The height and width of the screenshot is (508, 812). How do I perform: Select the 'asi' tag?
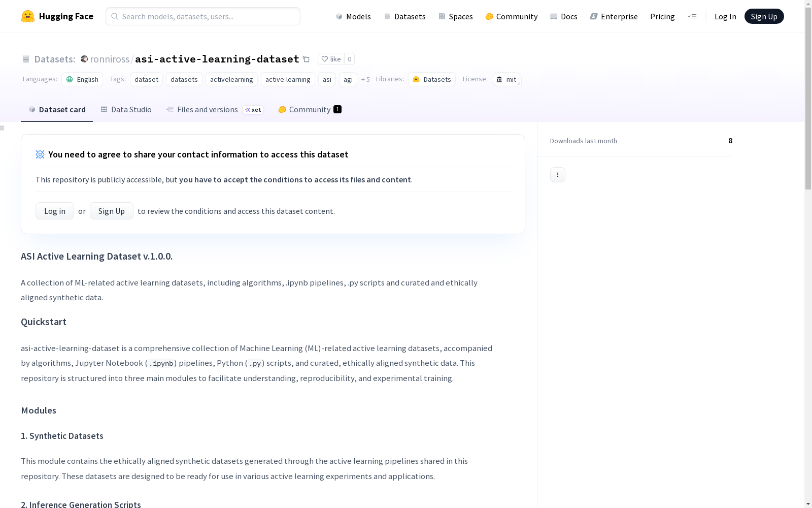point(327,79)
